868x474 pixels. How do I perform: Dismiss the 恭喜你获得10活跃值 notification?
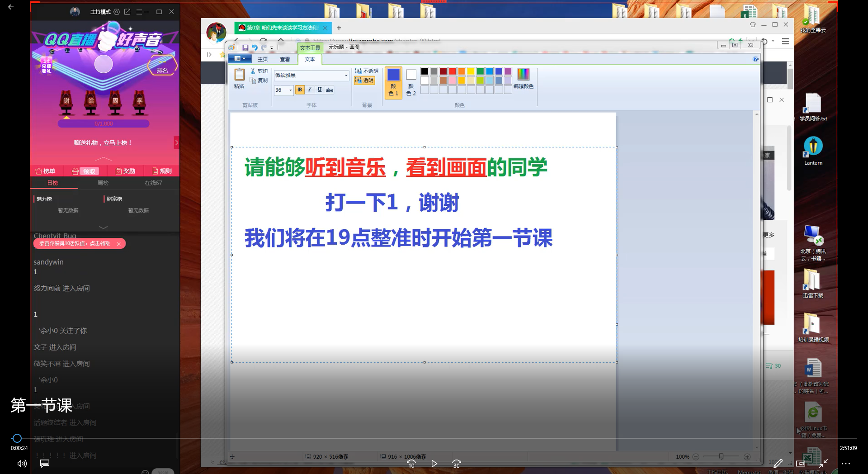point(118,244)
